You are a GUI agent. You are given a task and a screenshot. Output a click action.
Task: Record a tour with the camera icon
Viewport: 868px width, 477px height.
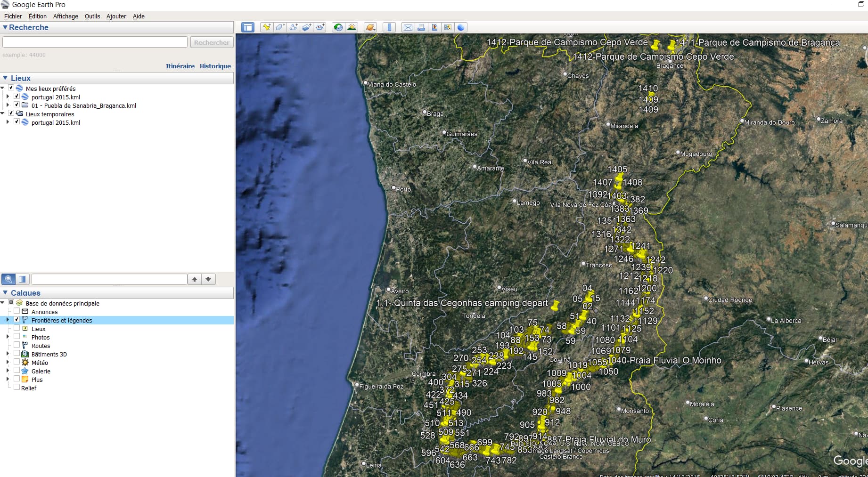320,27
